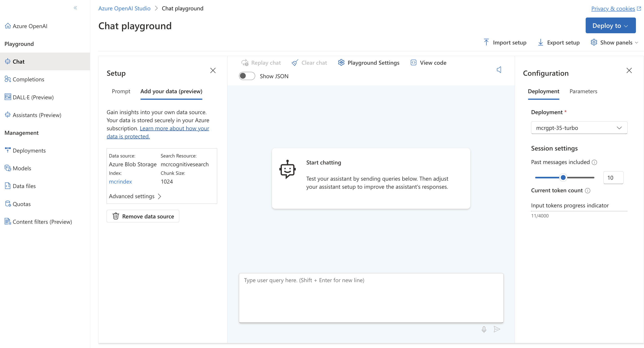This screenshot has width=644, height=348.
Task: Click the microphone voice input icon
Action: click(x=484, y=329)
